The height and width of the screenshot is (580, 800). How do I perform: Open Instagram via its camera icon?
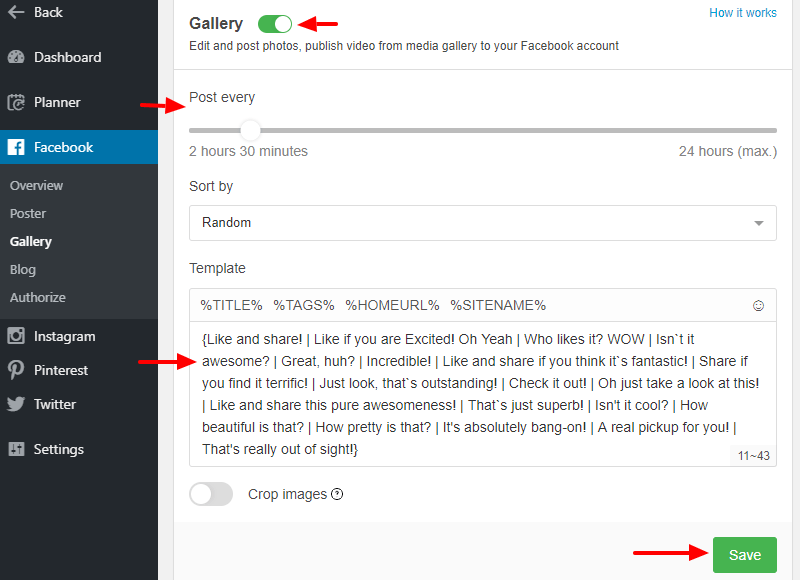click(x=16, y=336)
